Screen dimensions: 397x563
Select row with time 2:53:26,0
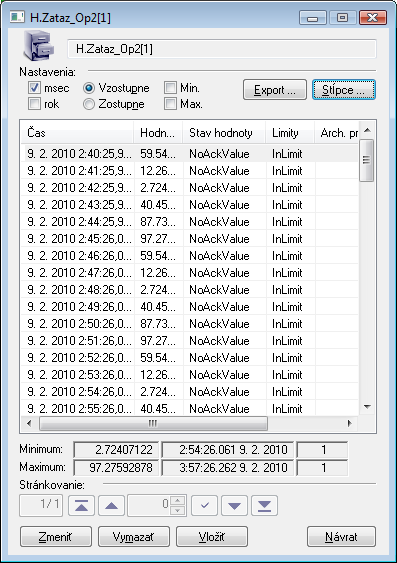click(190, 374)
